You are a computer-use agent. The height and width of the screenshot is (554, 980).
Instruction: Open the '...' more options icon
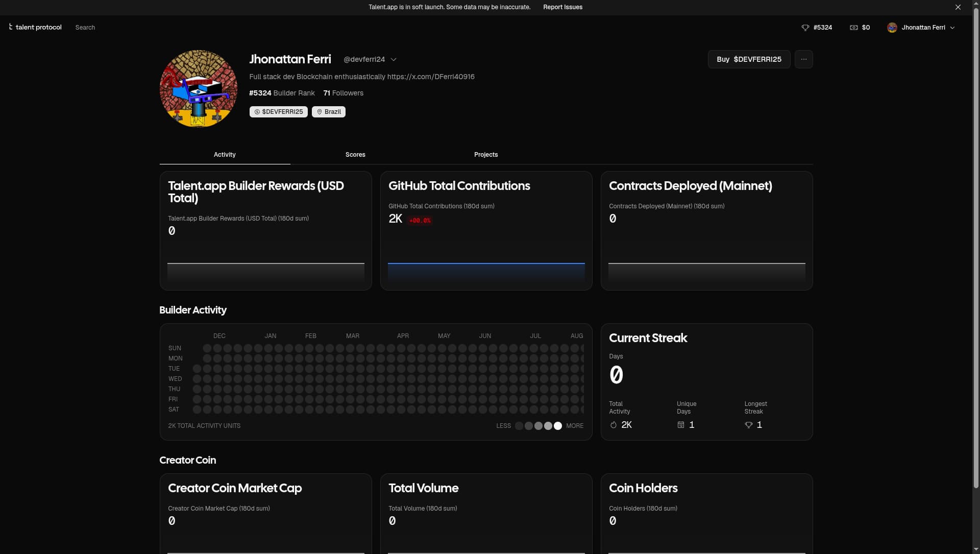point(804,59)
